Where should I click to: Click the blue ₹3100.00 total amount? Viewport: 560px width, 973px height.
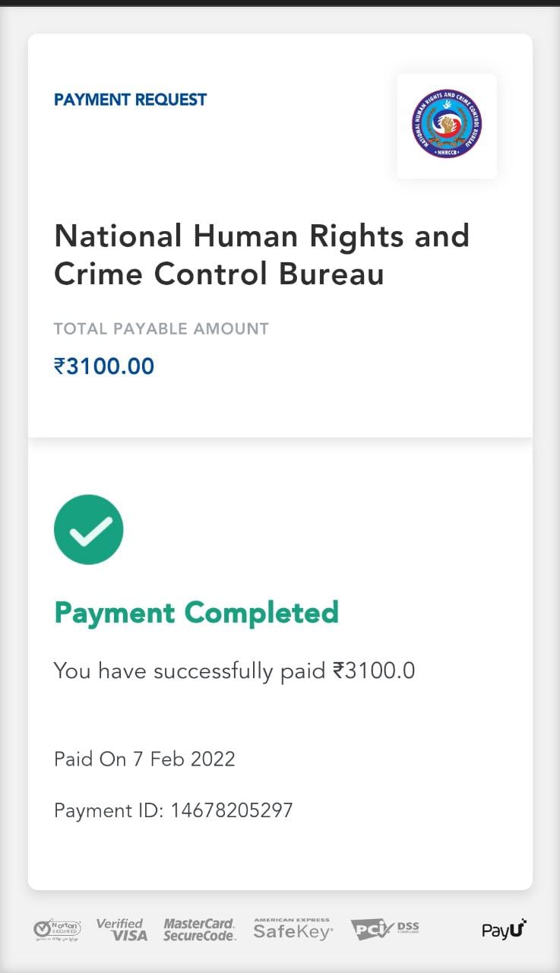(x=104, y=366)
